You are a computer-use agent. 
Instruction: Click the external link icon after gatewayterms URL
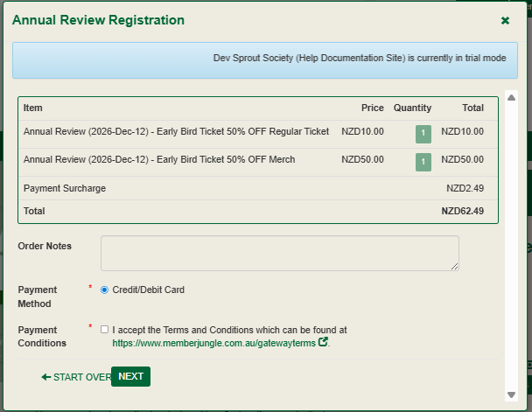click(324, 343)
